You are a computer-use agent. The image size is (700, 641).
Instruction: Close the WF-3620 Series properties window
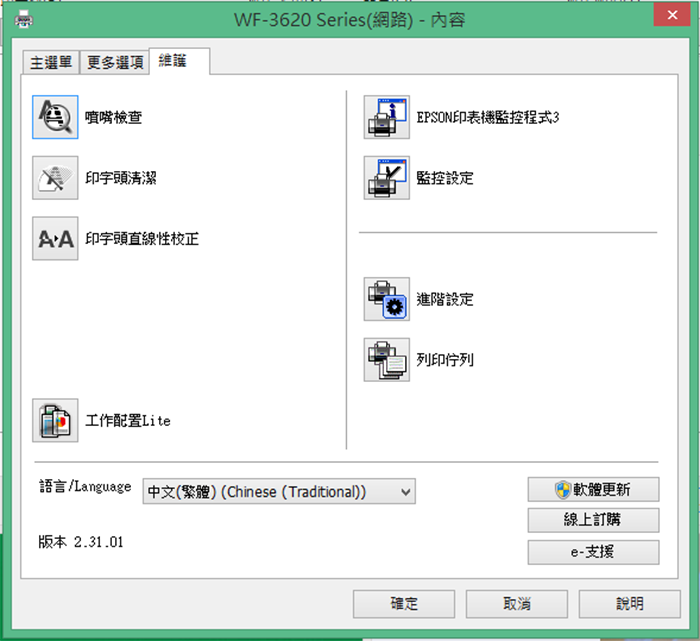pos(672,15)
